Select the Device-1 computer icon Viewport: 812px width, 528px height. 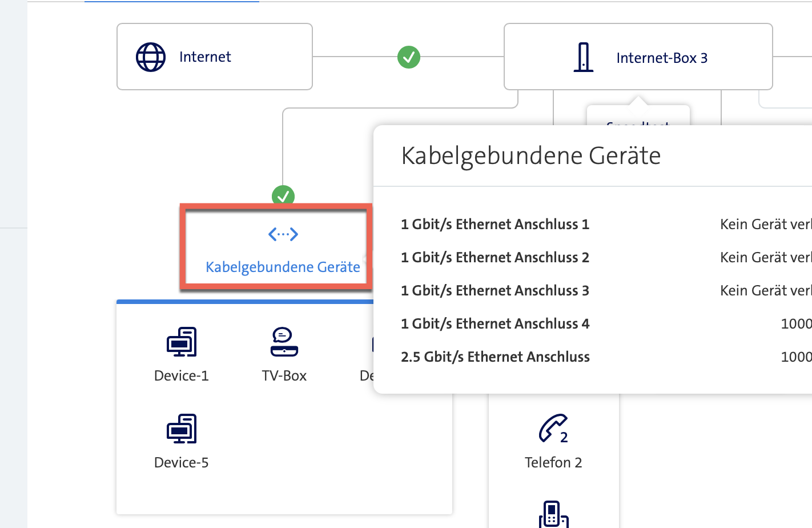coord(182,342)
